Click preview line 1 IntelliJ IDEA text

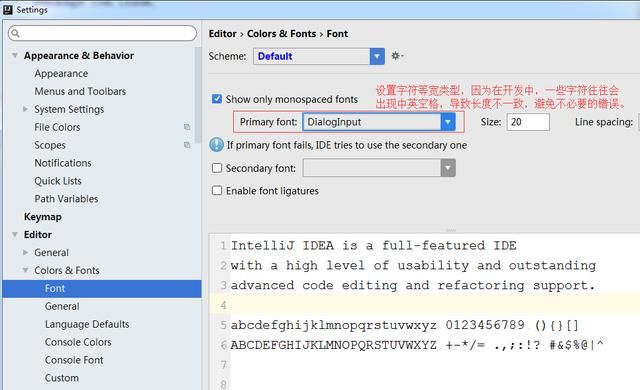point(373,246)
